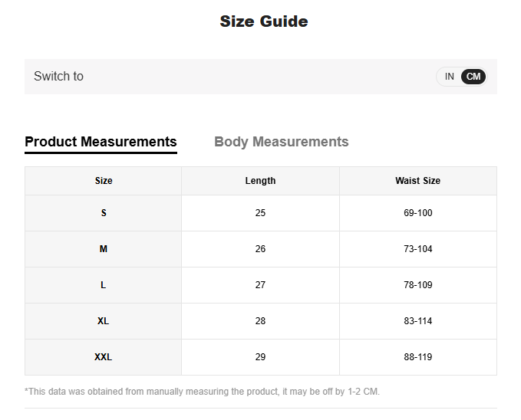The height and width of the screenshot is (420, 521).
Task: Click the length value 25
Action: pyautogui.click(x=260, y=213)
